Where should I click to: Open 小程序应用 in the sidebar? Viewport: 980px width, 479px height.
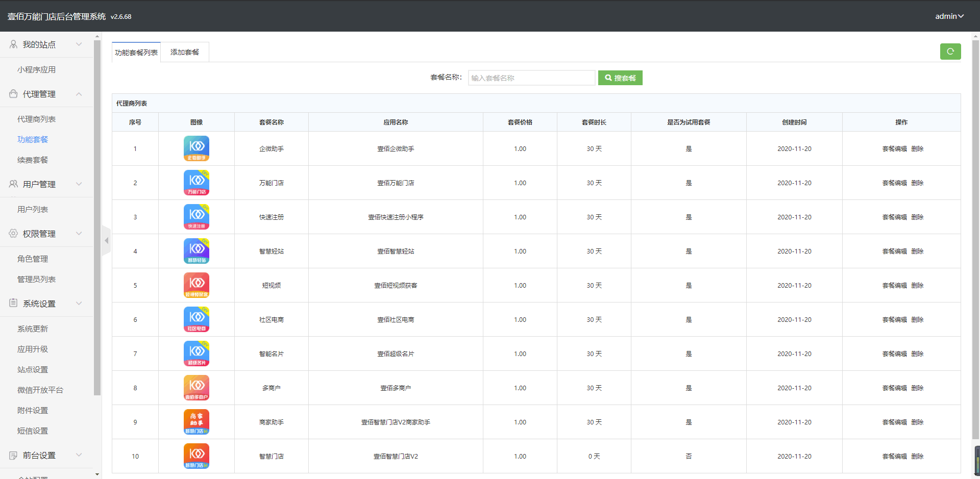(x=36, y=69)
